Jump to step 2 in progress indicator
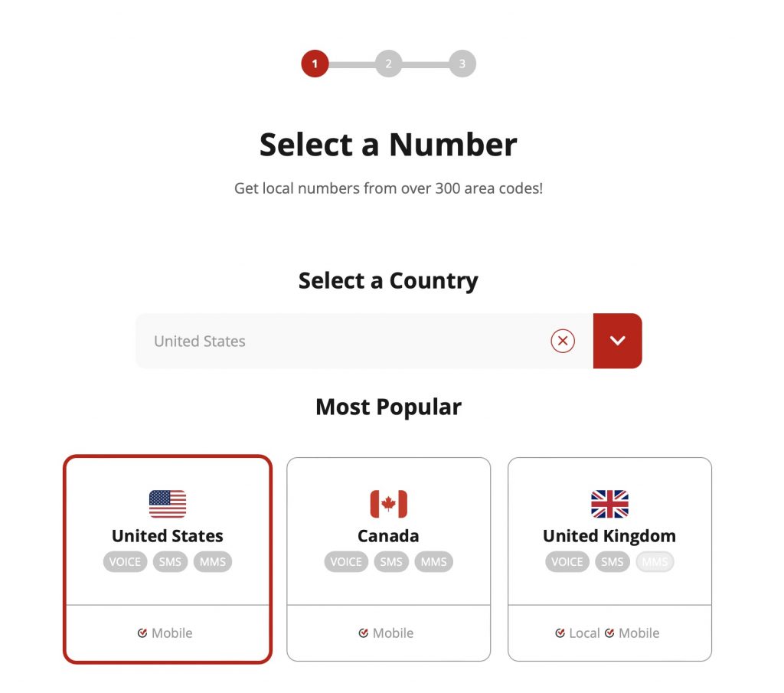Viewport: 784px width, 693px height. 388,64
